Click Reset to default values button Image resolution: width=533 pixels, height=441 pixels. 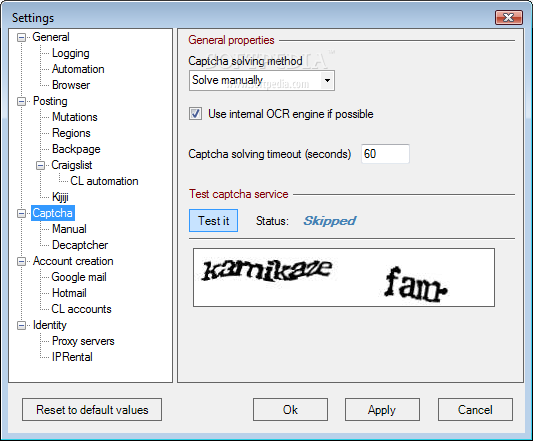(x=92, y=410)
